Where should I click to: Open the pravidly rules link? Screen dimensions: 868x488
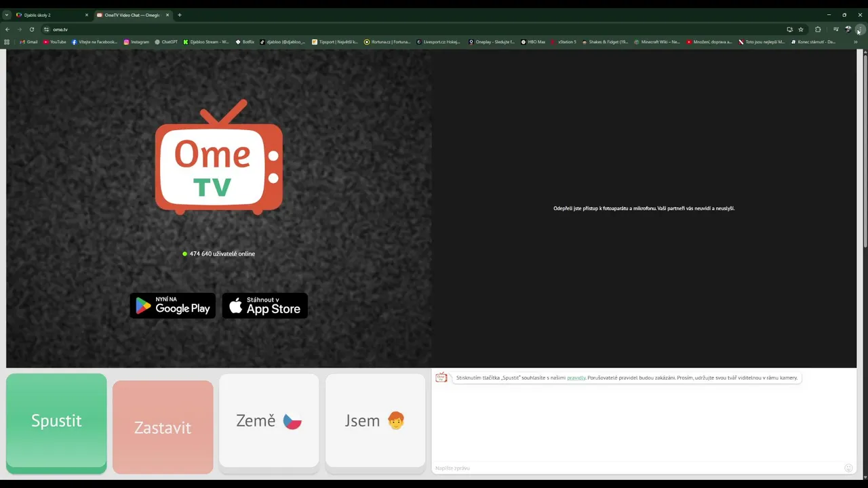[576, 378]
